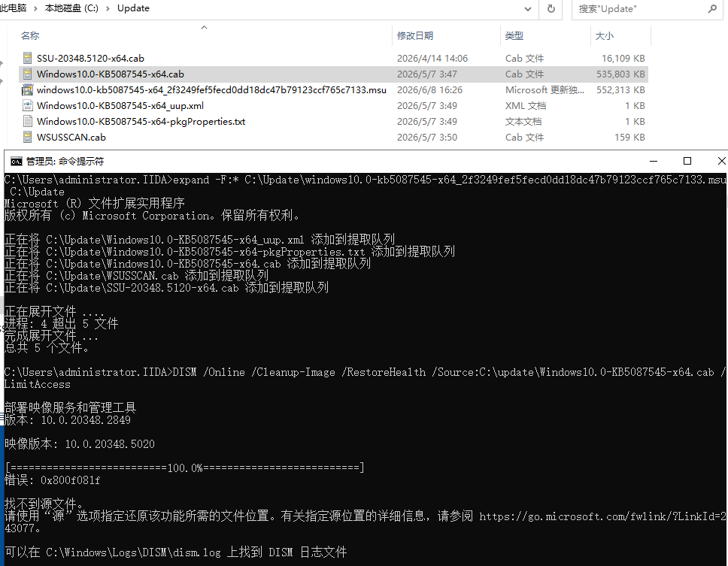Click the pkgProperties.txt file icon
Viewport: 728px width, 566px height.
28,121
